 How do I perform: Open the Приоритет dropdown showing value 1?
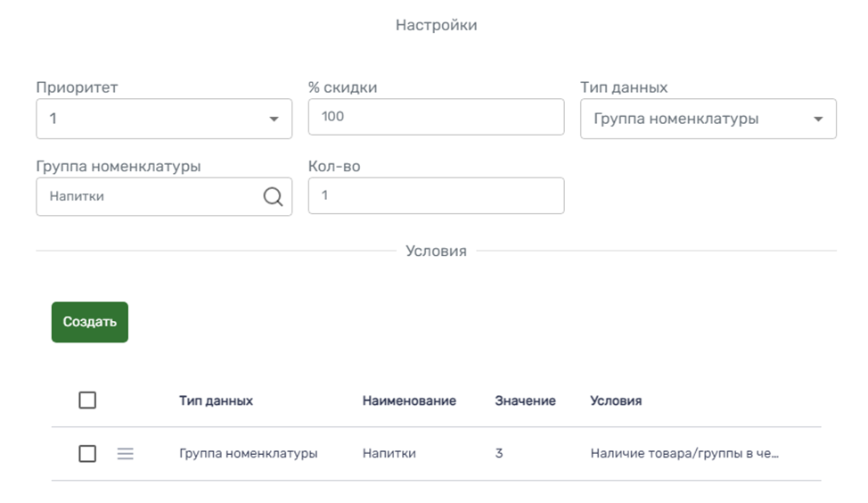click(x=151, y=119)
